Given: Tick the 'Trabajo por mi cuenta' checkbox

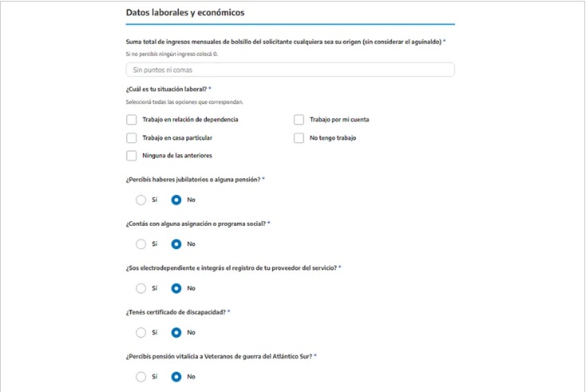Looking at the screenshot, I should tap(299, 120).
